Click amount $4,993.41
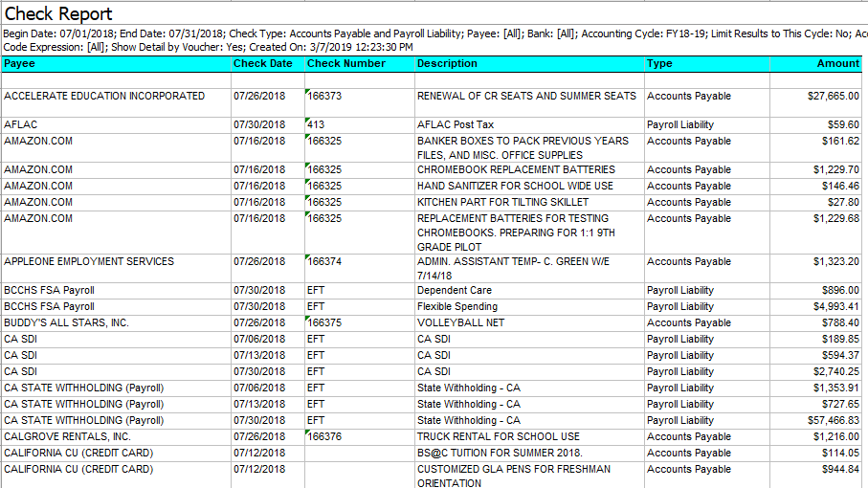This screenshot has width=868, height=488. (x=836, y=306)
